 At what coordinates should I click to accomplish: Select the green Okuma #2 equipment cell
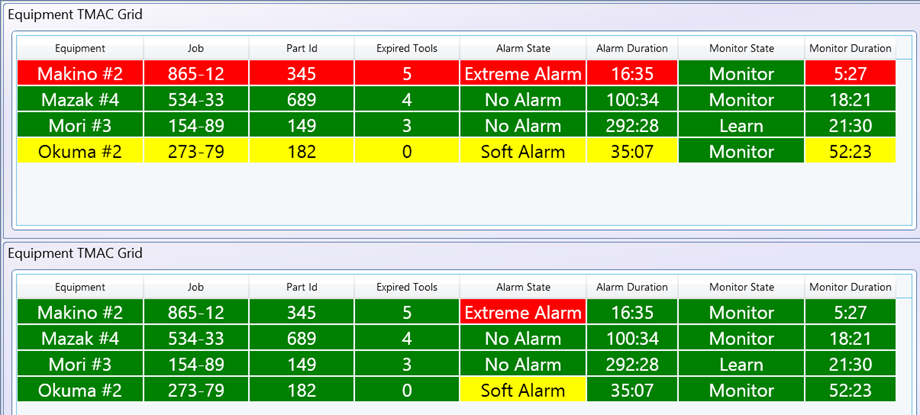[x=80, y=391]
